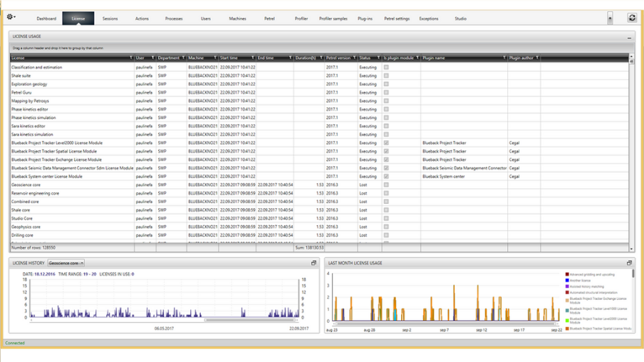
Task: Toggle plugin checkbox for Blueback System center row
Action: [x=386, y=176]
